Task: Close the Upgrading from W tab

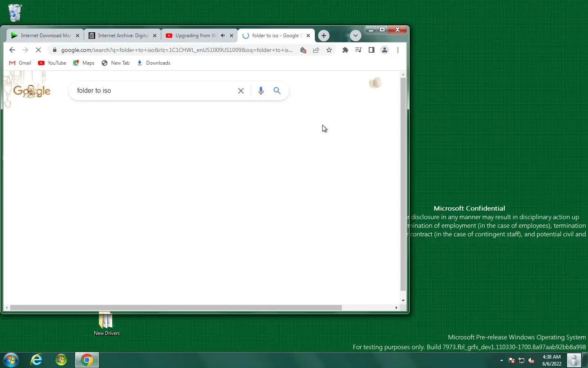Action: 232,36
